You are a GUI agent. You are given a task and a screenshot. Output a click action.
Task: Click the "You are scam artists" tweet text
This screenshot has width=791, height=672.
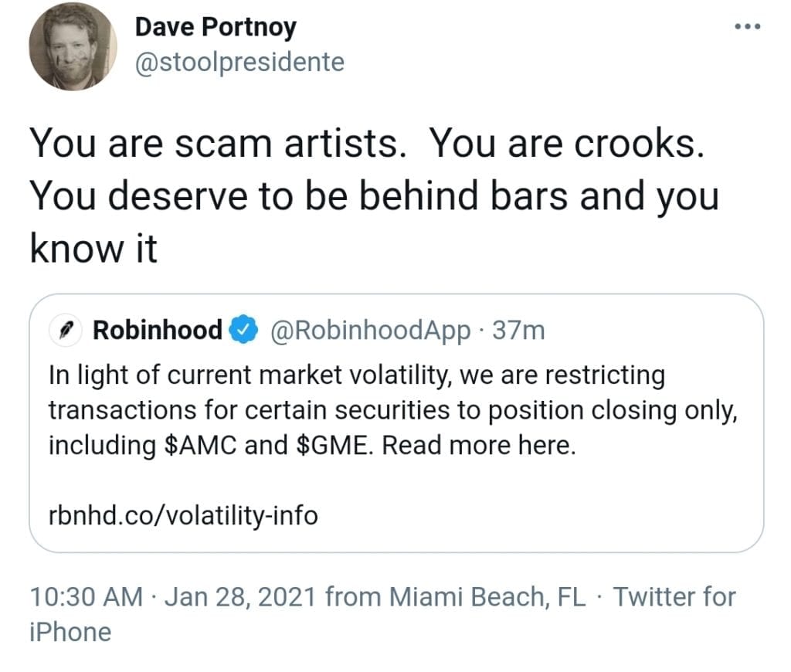click(218, 143)
